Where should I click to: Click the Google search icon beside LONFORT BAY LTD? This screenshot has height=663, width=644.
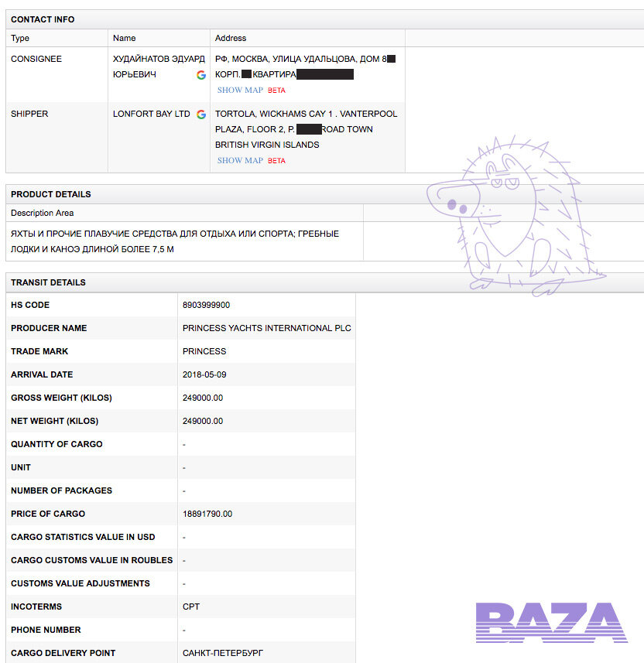pos(201,114)
